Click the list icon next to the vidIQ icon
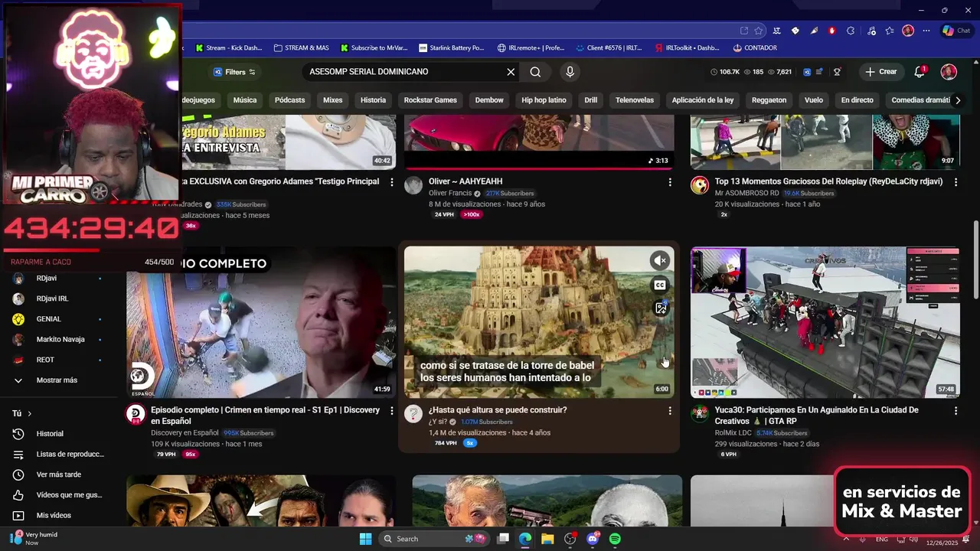 pos(820,72)
